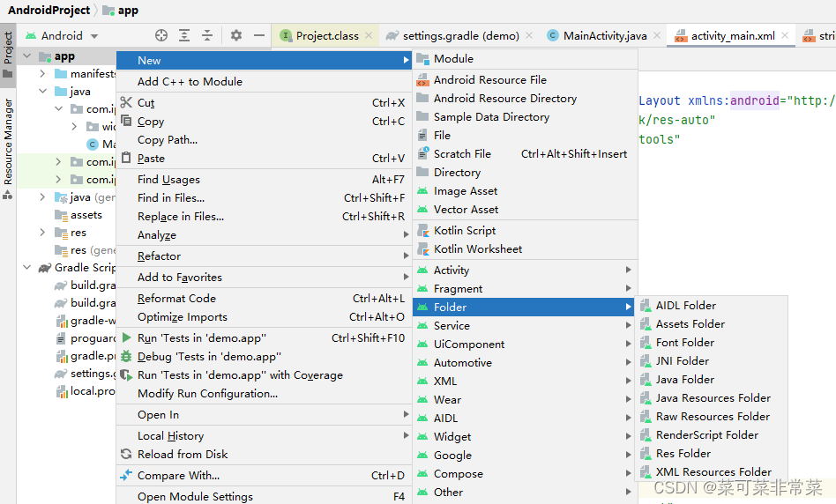Collapse the java folder arrow
This screenshot has height=504, width=836.
42,91
